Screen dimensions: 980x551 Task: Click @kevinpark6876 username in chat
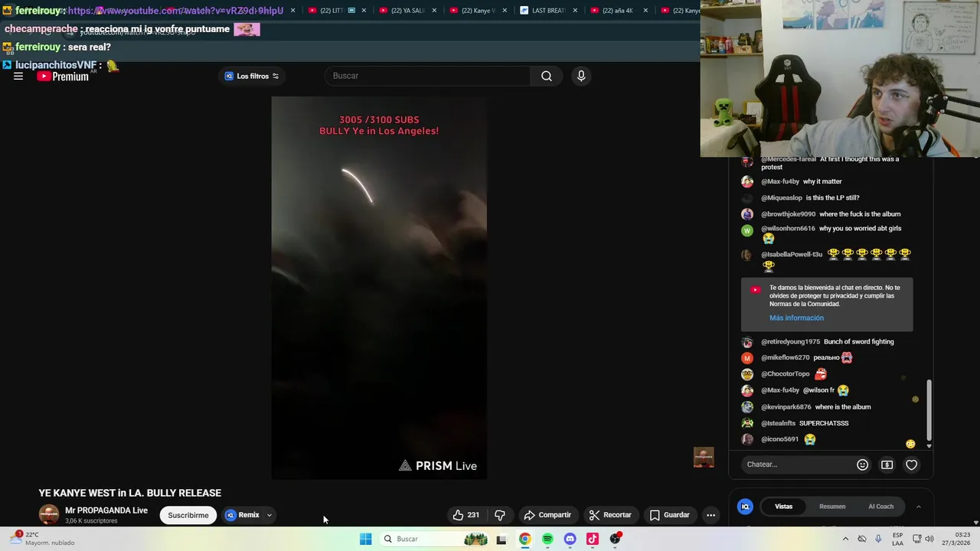tap(786, 407)
